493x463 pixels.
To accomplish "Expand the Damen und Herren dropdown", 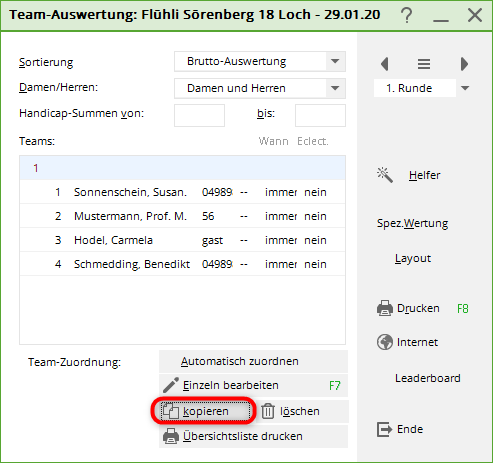I will 335,88.
